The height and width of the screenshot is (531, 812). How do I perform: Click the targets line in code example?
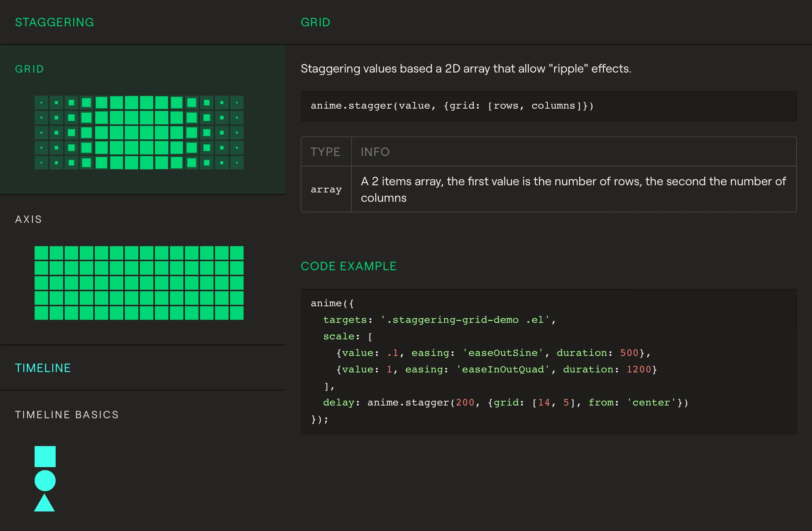(439, 320)
